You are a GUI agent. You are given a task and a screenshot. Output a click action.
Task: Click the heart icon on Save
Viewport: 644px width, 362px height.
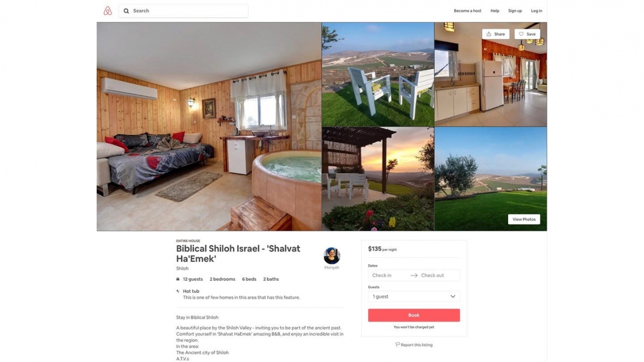521,34
